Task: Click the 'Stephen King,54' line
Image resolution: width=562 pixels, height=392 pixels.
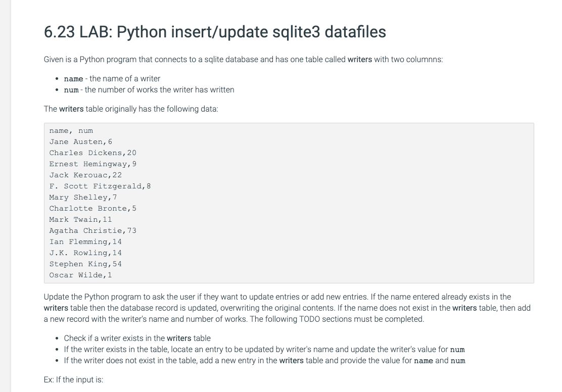Action: coord(85,264)
